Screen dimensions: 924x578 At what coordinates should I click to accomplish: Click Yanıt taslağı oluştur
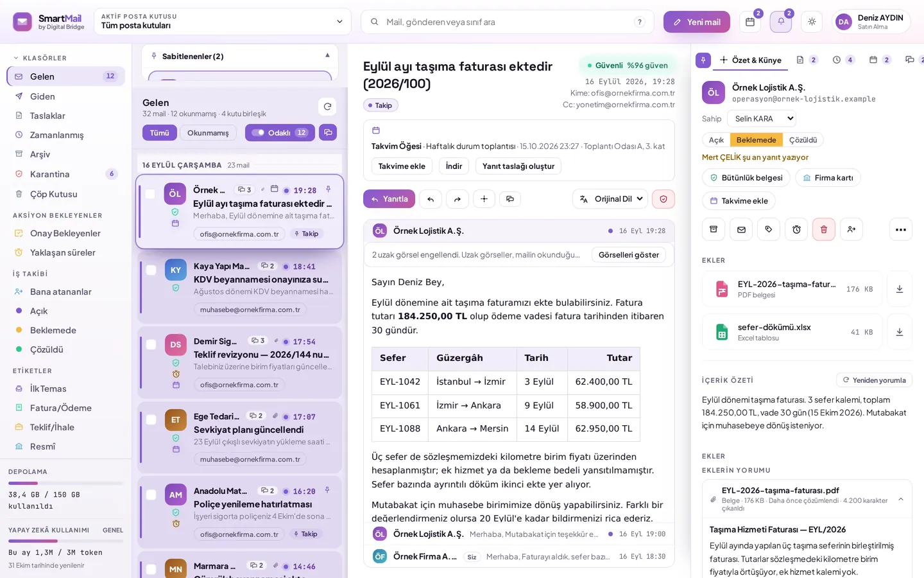coord(518,166)
